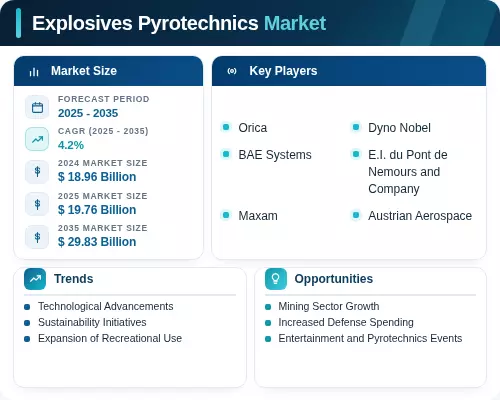
Task: Click the calendar icon next to Forecast Period
Action: (x=37, y=107)
